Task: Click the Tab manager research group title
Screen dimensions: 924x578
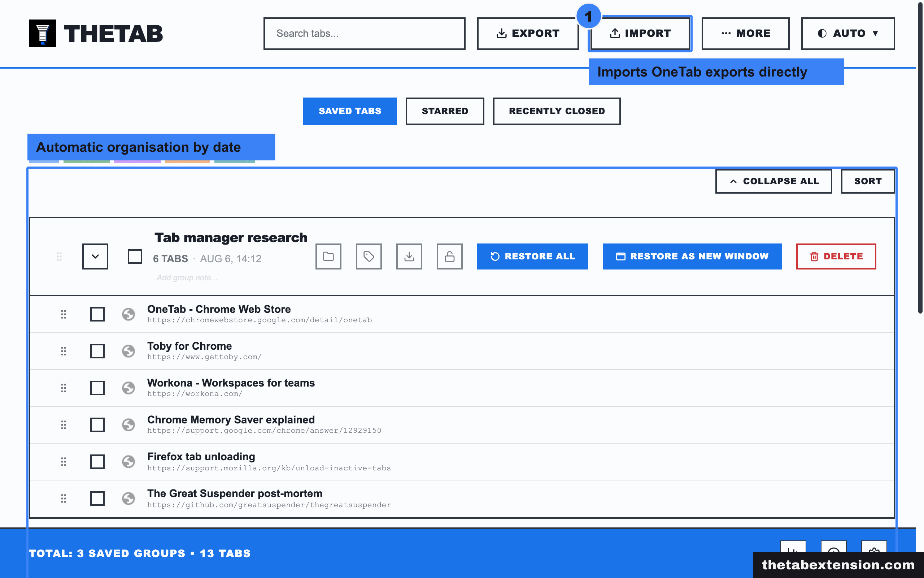Action: click(x=231, y=237)
